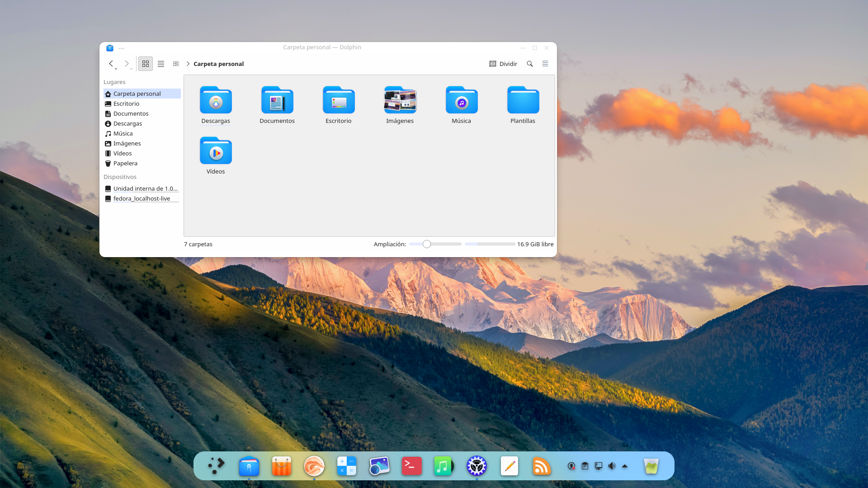The width and height of the screenshot is (868, 488).
Task: Click the Lugares section header
Action: (114, 82)
